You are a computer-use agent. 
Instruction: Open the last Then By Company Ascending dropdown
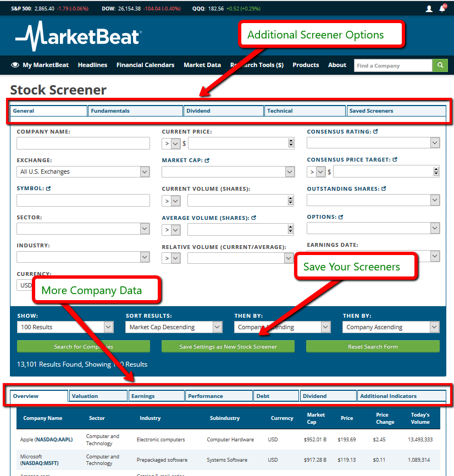(x=391, y=327)
